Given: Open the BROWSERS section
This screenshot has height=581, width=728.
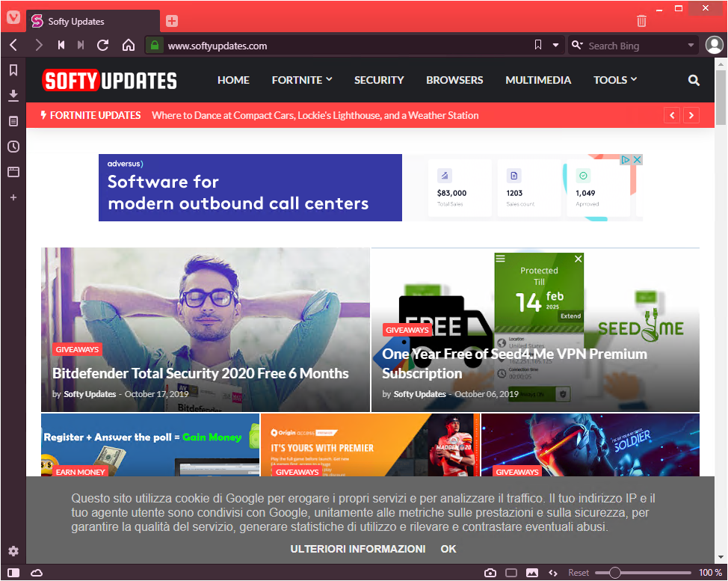Looking at the screenshot, I should coord(454,80).
